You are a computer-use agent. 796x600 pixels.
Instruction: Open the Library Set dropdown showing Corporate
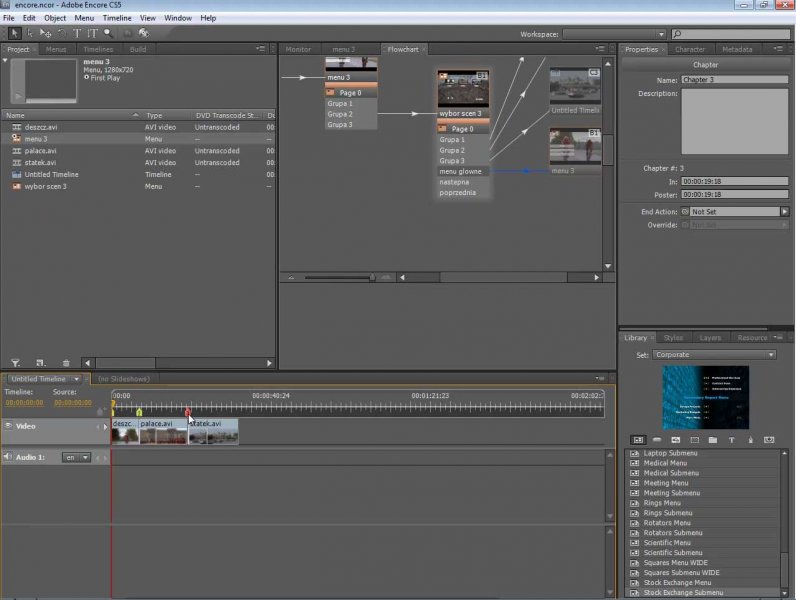pyautogui.click(x=714, y=355)
